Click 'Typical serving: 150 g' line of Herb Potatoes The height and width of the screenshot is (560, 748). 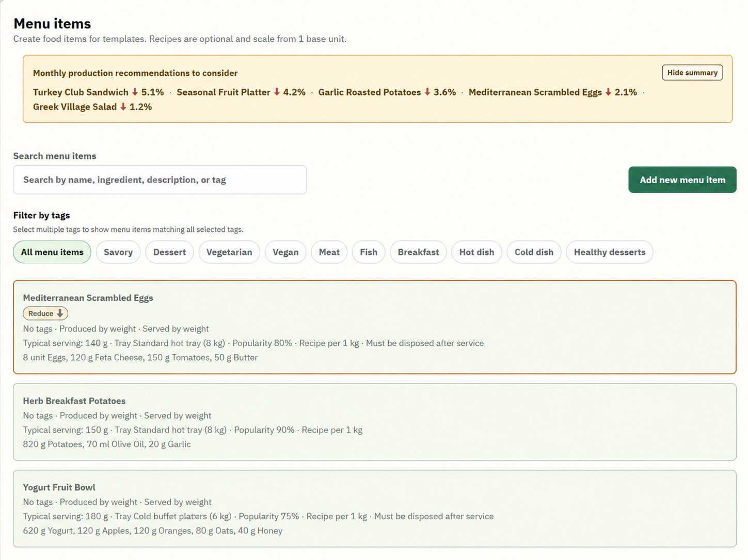point(193,430)
